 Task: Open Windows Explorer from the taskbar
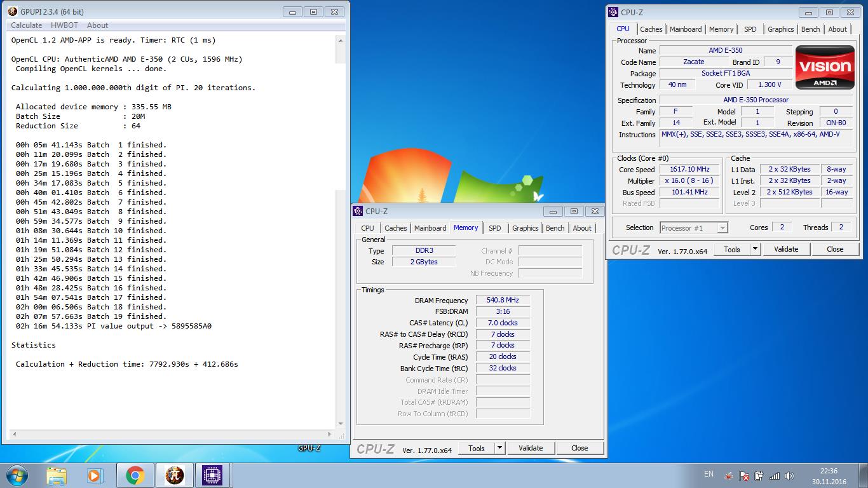[x=57, y=475]
